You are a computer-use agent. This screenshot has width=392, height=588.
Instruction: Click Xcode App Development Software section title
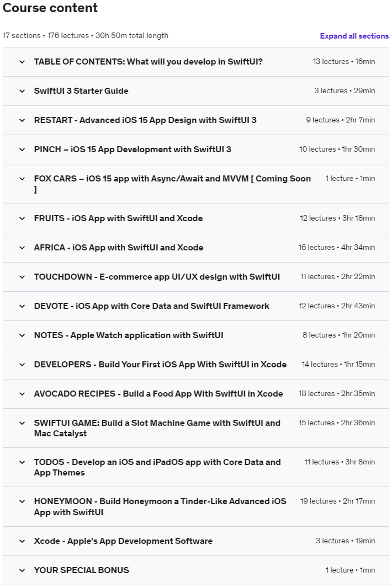(123, 541)
